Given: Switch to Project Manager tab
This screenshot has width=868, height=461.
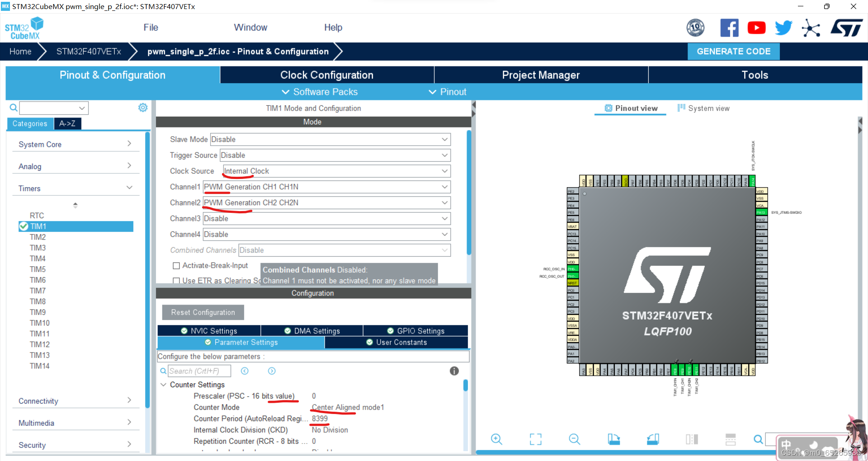Looking at the screenshot, I should pos(541,75).
